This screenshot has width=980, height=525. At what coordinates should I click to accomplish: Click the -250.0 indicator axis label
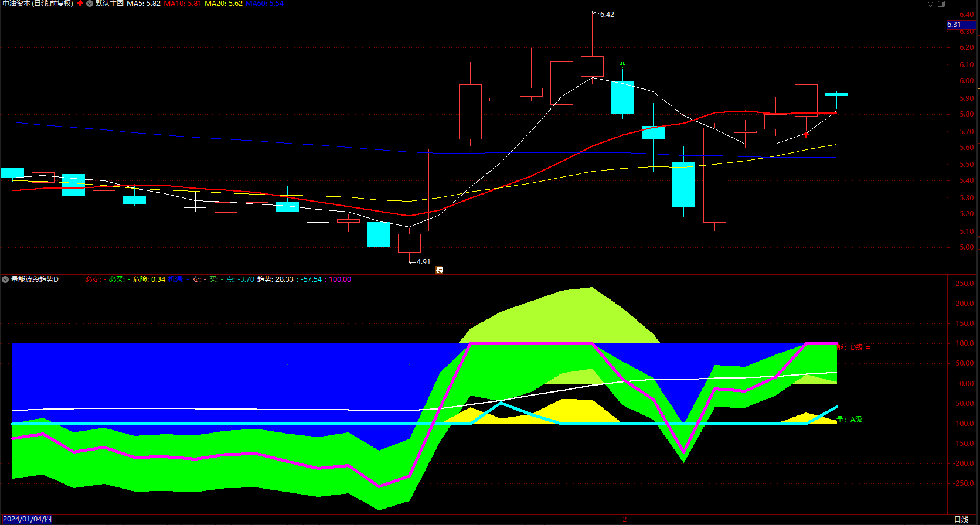point(964,483)
